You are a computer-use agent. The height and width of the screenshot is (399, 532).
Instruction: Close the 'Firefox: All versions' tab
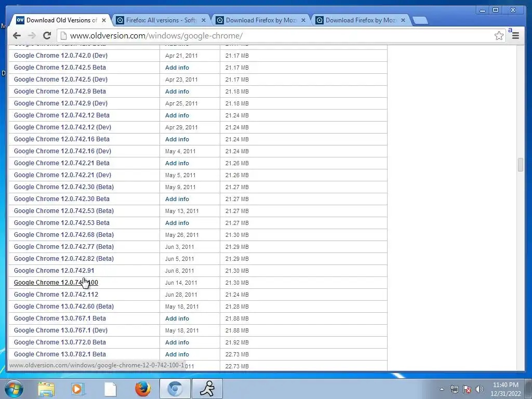204,20
